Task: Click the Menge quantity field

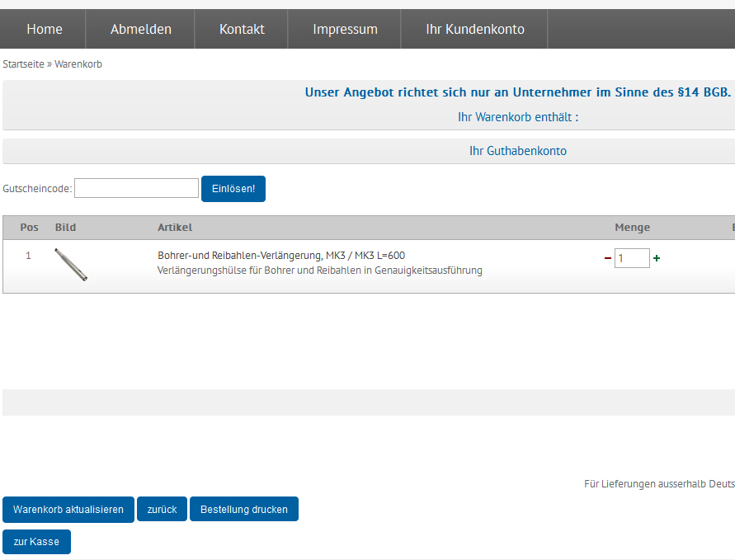Action: [632, 258]
